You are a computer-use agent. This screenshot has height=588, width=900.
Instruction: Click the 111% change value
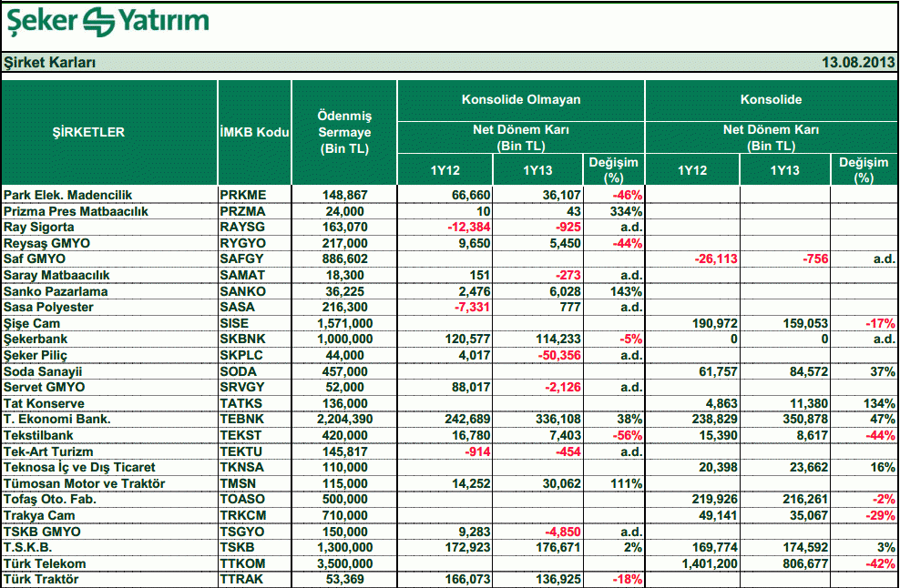(626, 483)
